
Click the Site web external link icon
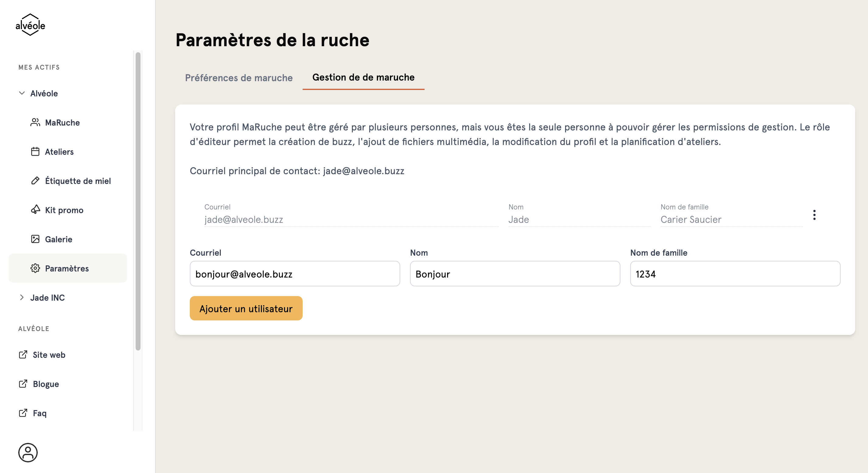[x=23, y=354]
